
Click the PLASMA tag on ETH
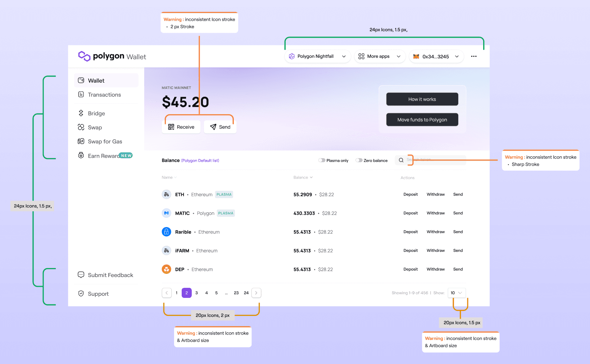coord(224,194)
